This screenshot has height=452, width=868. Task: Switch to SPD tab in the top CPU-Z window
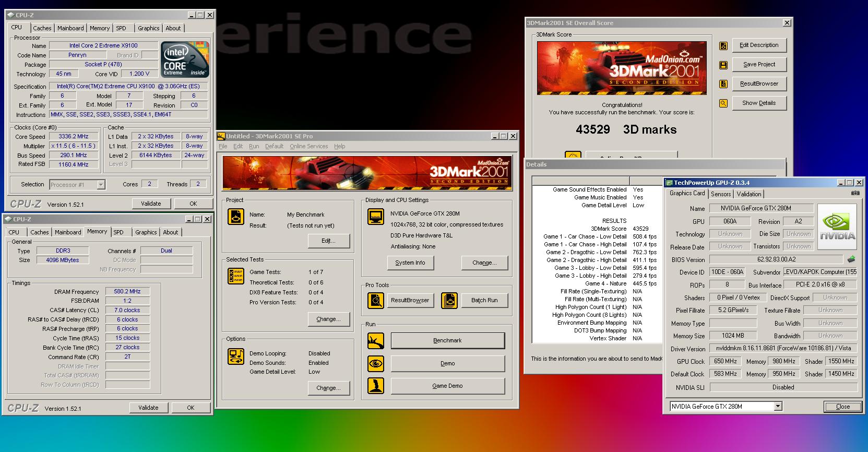(x=121, y=28)
